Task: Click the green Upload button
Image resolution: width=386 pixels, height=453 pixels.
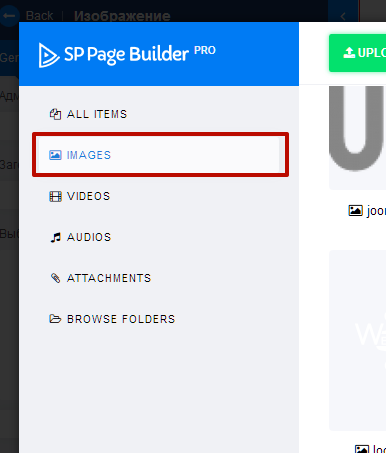Action: pyautogui.click(x=357, y=53)
